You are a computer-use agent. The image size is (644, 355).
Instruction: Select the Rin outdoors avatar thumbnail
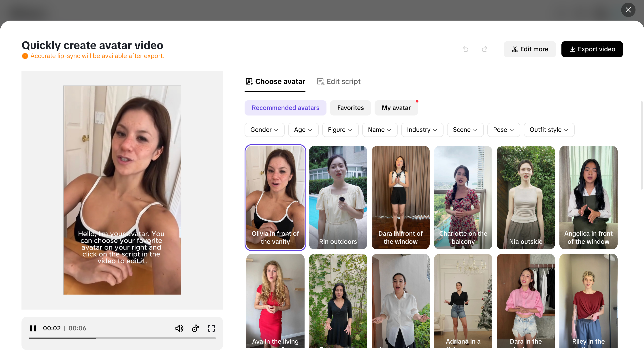338,197
